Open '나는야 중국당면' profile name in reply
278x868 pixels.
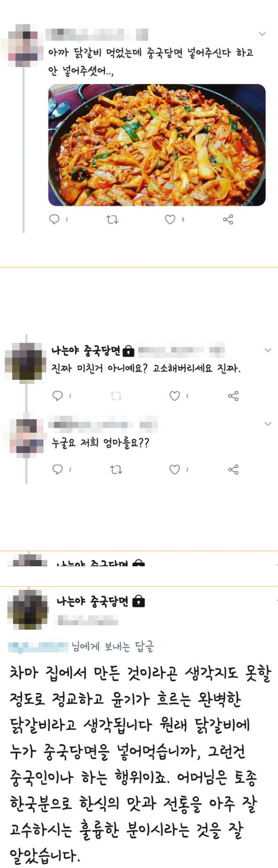pyautogui.click(x=86, y=351)
